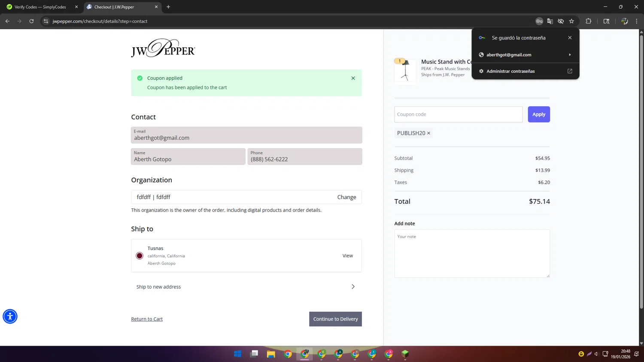Click the Chrome profile avatar icon
This screenshot has height=362, width=644.
[625, 21]
